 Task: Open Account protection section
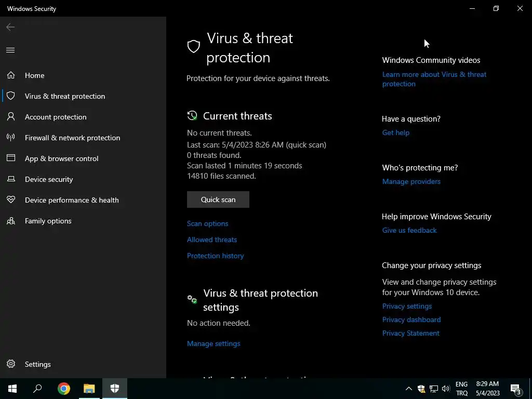(56, 117)
